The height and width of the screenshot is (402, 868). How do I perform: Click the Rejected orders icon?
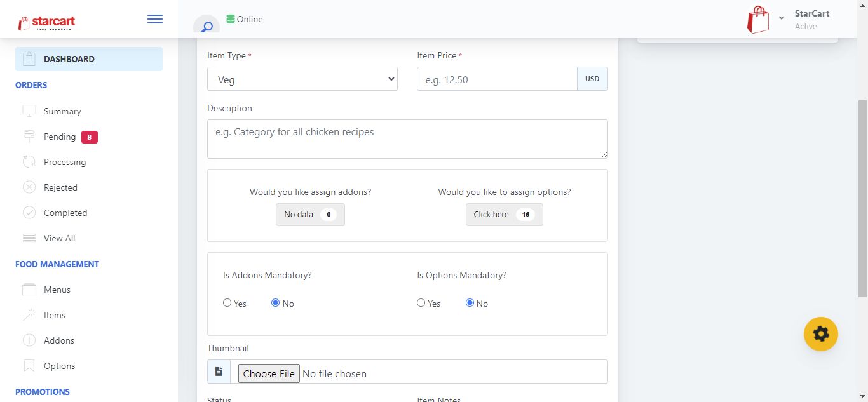(x=29, y=187)
